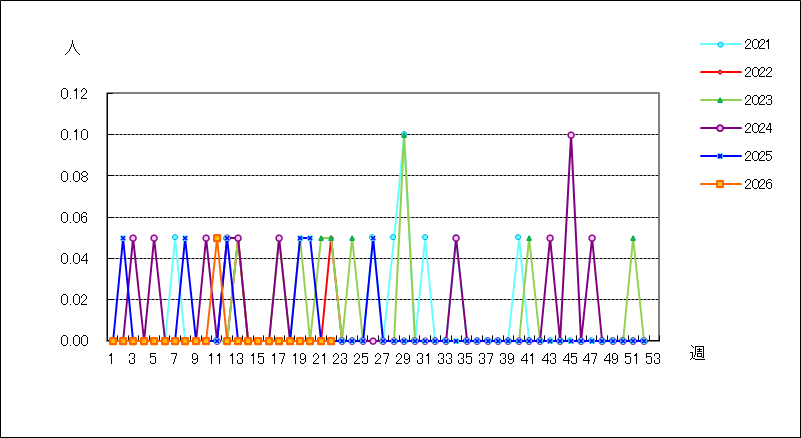This screenshot has height=438, width=801.
Task: Click the purple 2024 point at week 34
Action: (x=456, y=238)
